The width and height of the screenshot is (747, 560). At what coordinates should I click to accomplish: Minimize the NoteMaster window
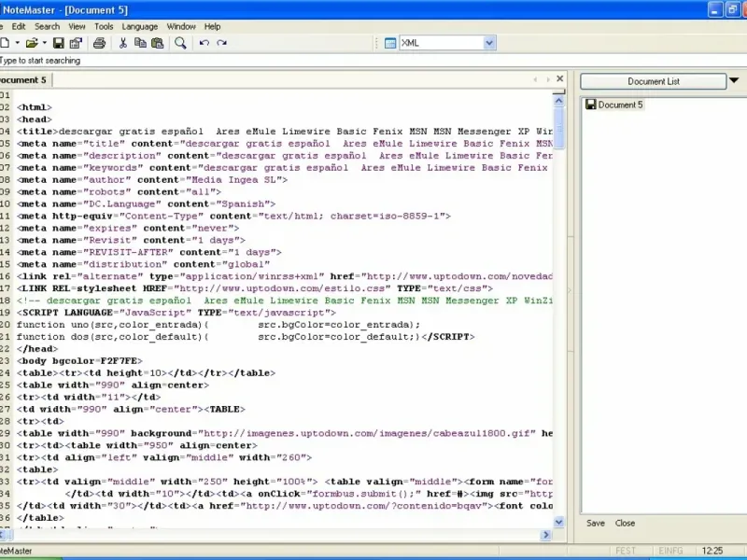(715, 9)
